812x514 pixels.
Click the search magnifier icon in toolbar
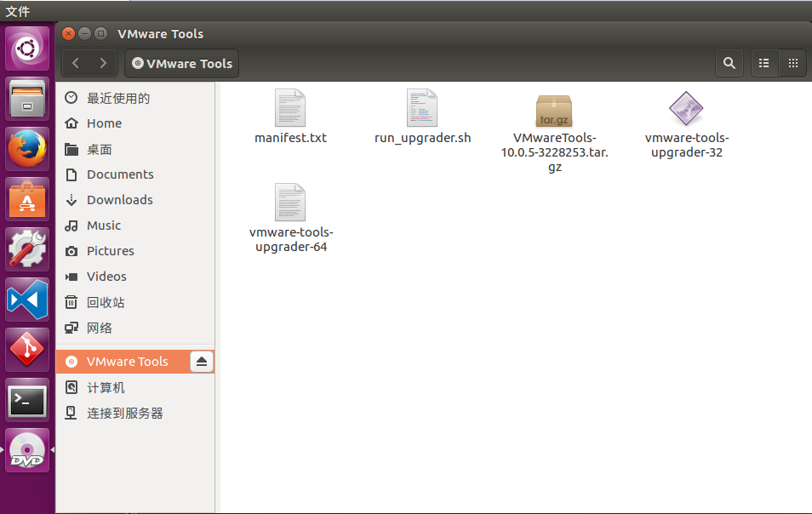coord(729,63)
